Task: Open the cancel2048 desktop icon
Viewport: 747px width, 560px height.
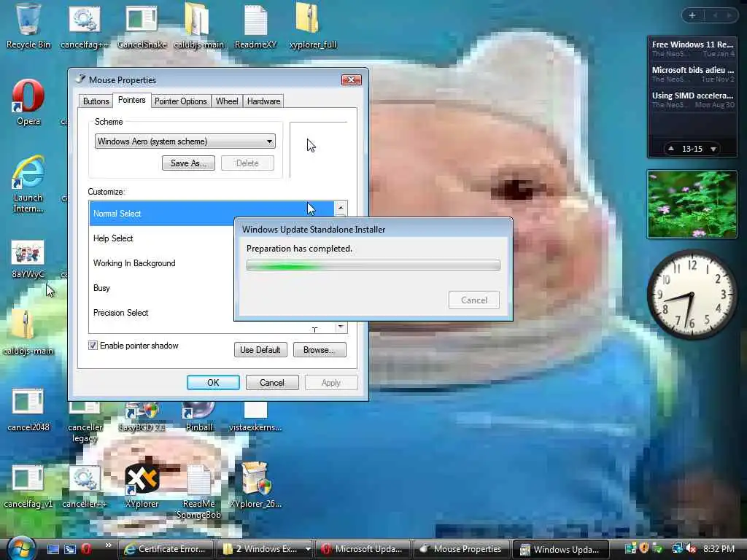Action: click(x=28, y=410)
